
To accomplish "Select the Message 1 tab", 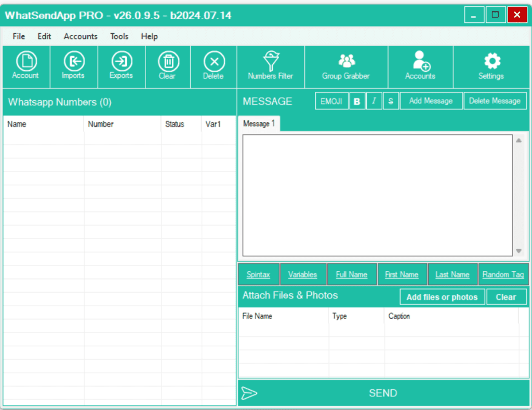I will (x=259, y=124).
